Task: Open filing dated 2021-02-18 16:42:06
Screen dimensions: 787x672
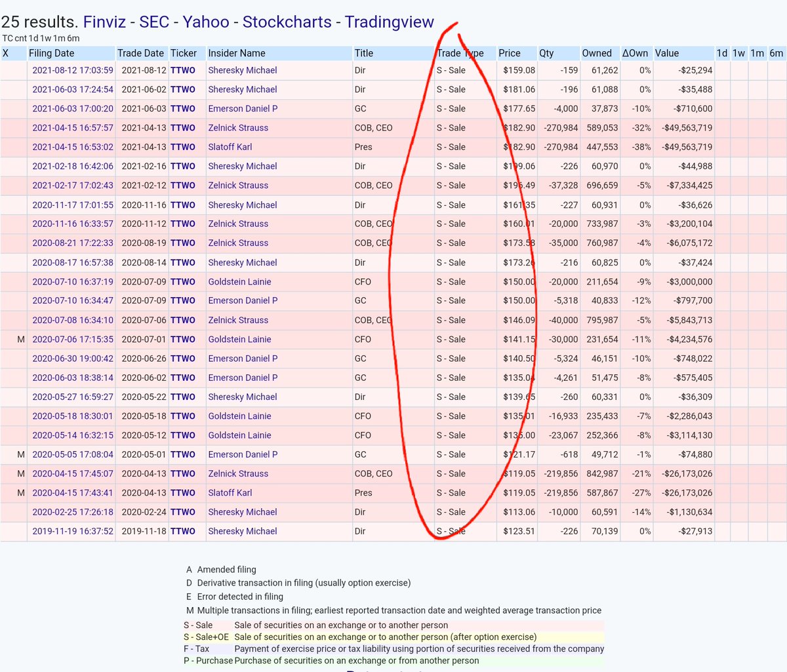Action: (x=73, y=166)
